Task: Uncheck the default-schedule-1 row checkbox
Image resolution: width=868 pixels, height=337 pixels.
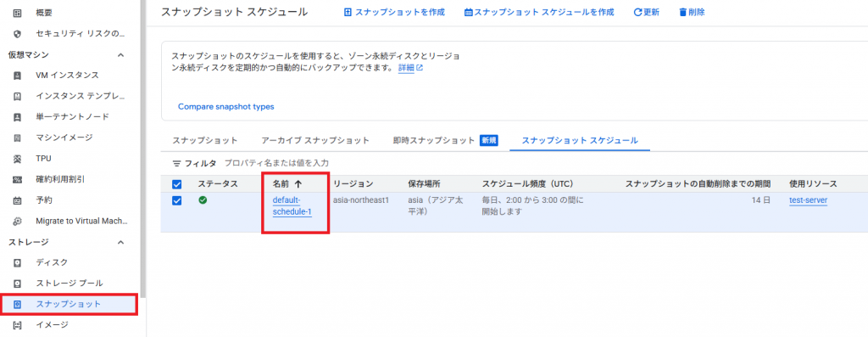Action: pos(177,200)
